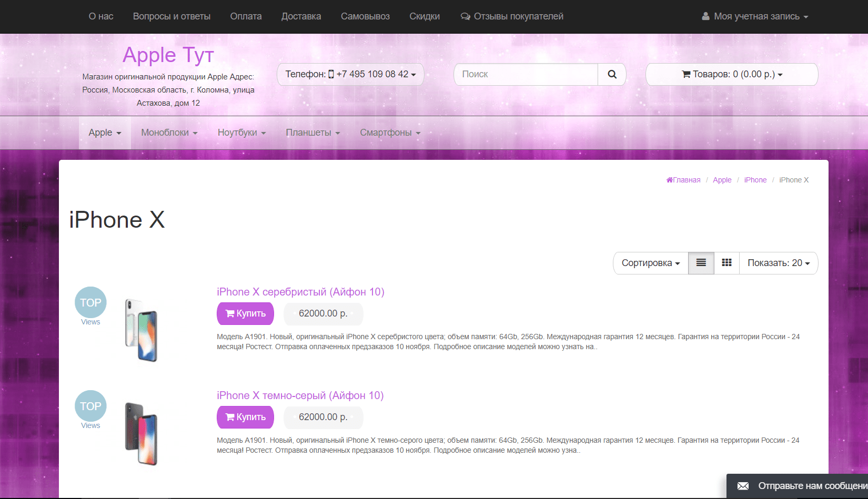Click the search magnifier icon
Screen dimensions: 868x499
click(x=611, y=74)
